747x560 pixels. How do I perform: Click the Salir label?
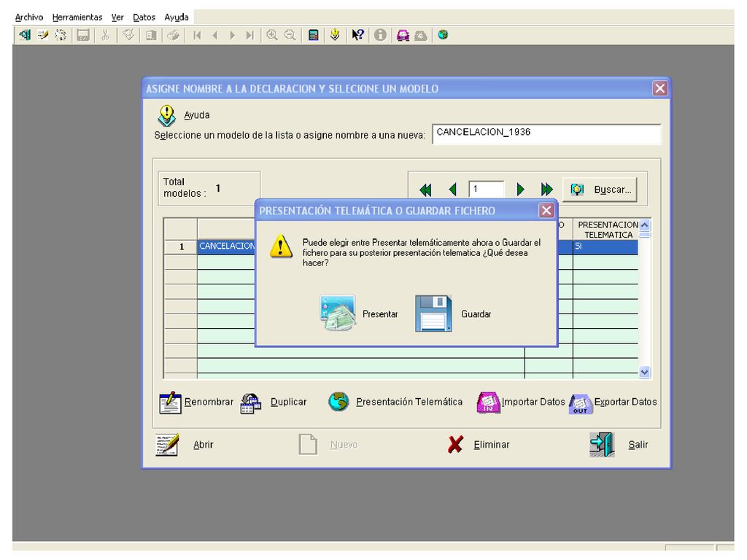click(638, 445)
